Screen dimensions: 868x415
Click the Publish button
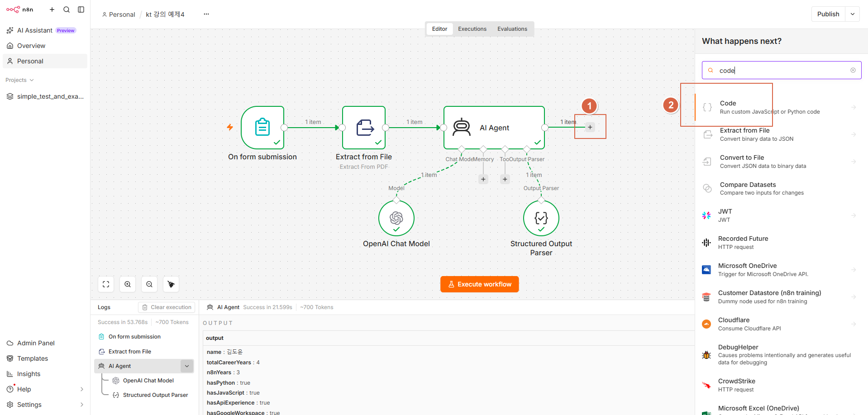[x=828, y=14]
